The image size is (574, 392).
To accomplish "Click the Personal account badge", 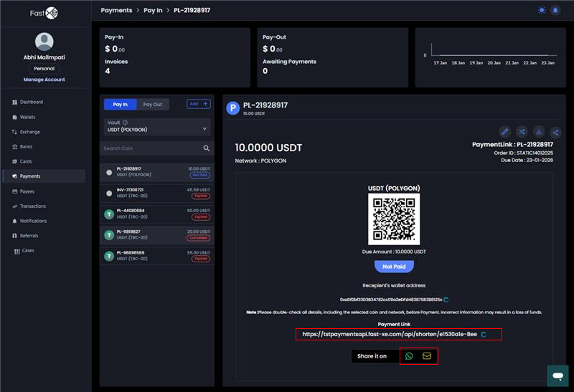I will click(x=44, y=68).
